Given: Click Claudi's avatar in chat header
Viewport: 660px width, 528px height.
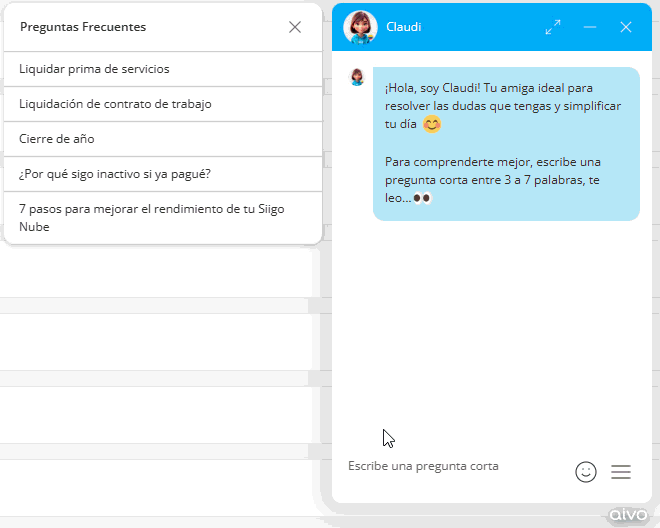Looking at the screenshot, I should coord(360,27).
